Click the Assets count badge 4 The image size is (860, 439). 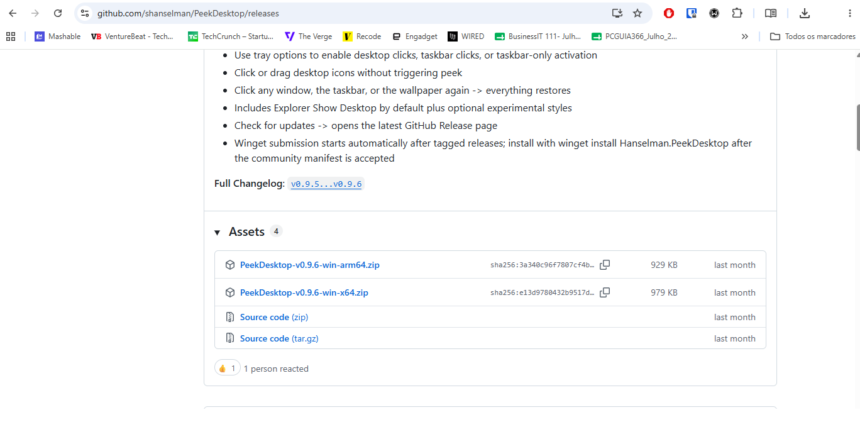coord(276,232)
